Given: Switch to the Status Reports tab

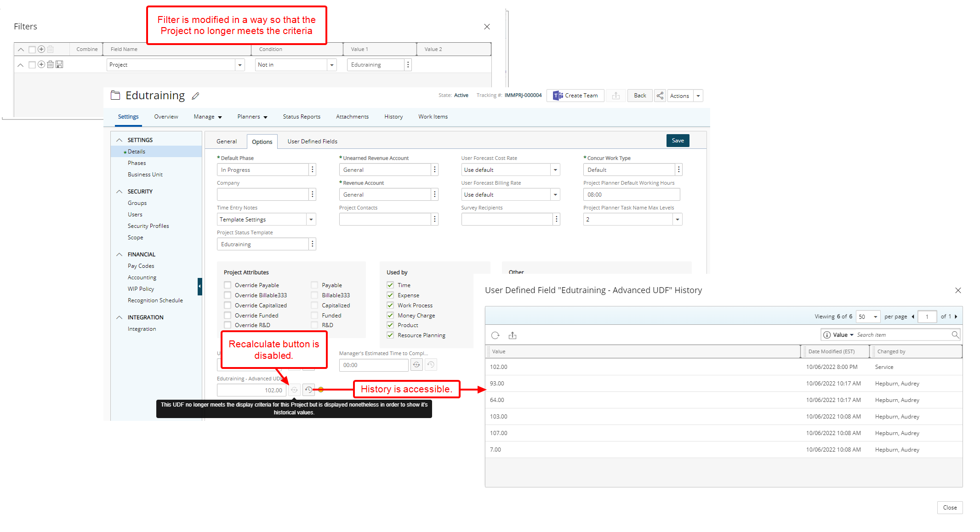Looking at the screenshot, I should click(302, 117).
